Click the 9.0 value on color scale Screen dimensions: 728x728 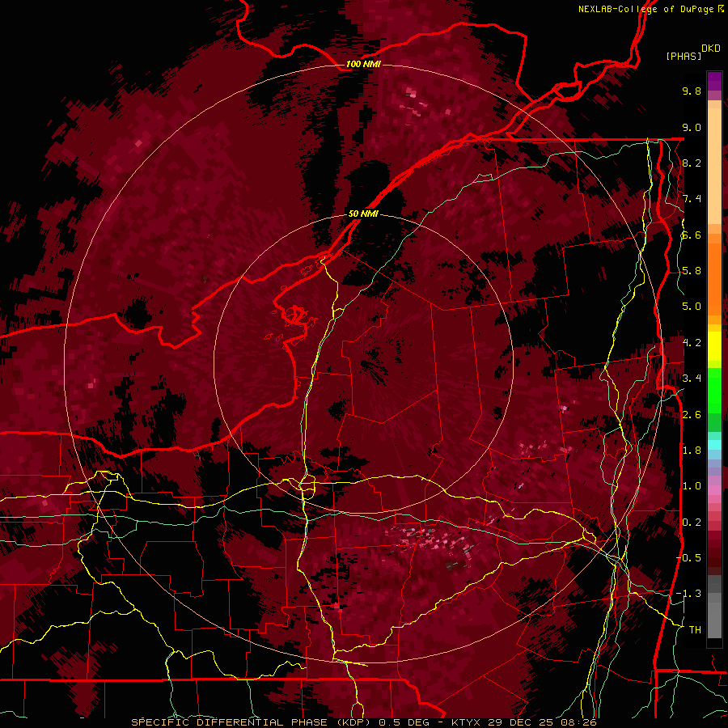coord(692,127)
